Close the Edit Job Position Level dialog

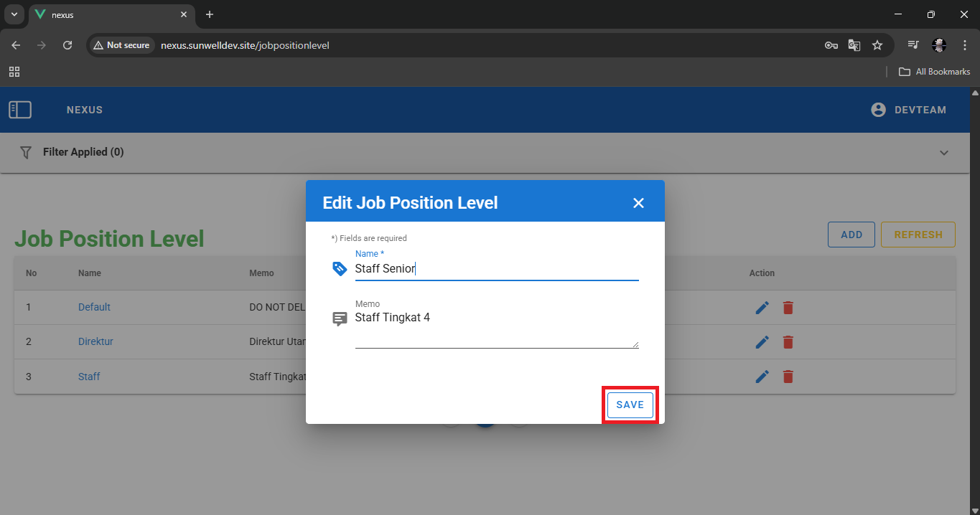coord(638,203)
